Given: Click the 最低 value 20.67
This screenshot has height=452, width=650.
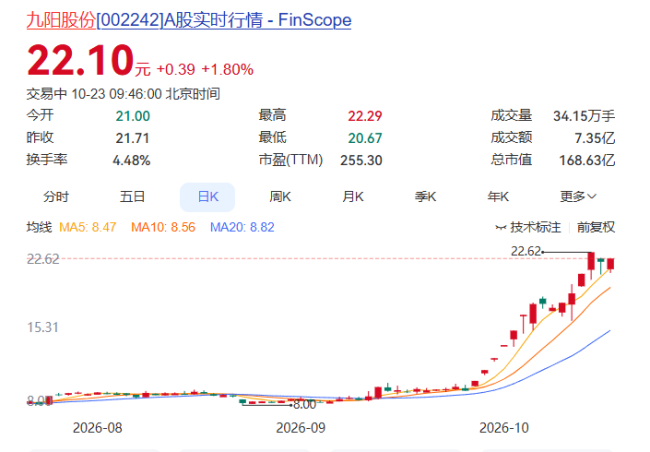Looking at the screenshot, I should coord(365,138).
